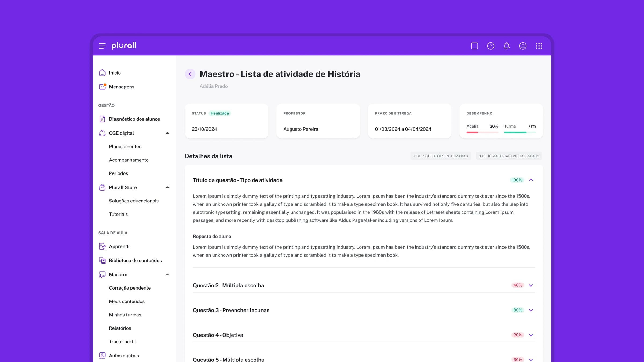Click the square icon in header
This screenshot has height=362, width=644.
pyautogui.click(x=474, y=46)
